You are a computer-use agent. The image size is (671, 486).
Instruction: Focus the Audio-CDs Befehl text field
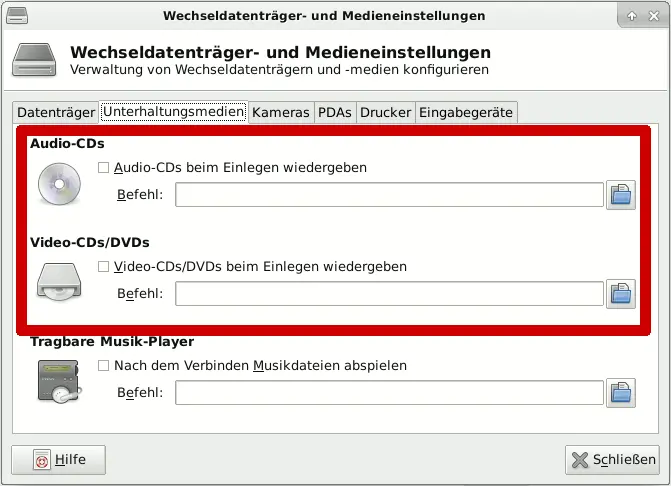tap(389, 194)
